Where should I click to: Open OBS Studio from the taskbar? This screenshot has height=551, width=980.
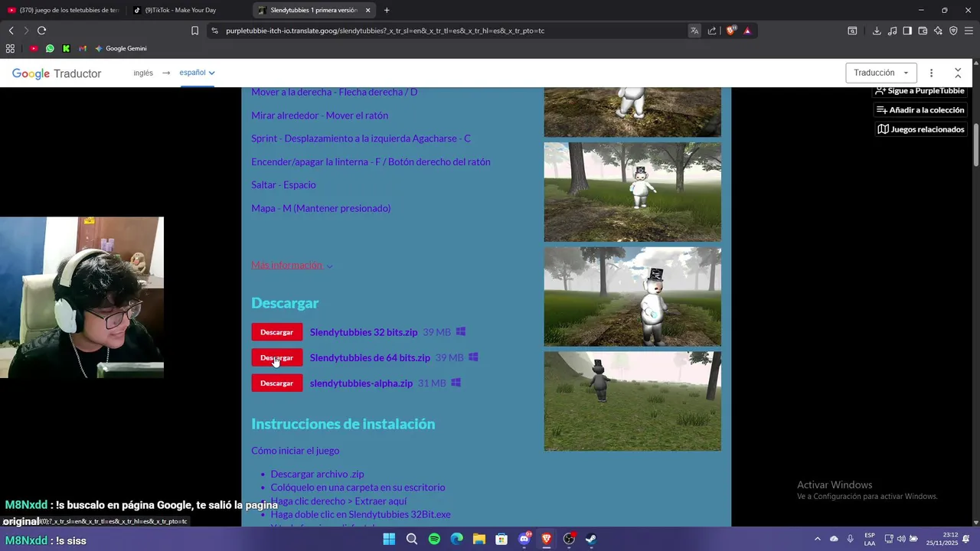(569, 539)
